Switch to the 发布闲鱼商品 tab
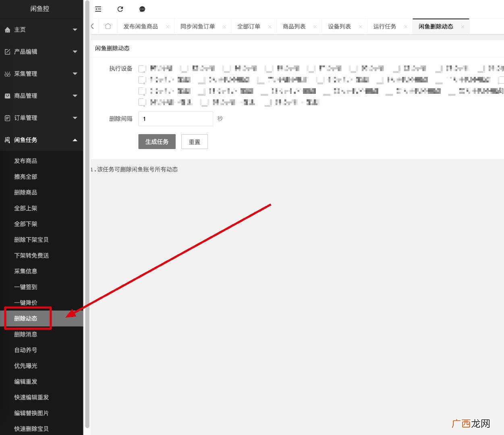 (x=141, y=27)
